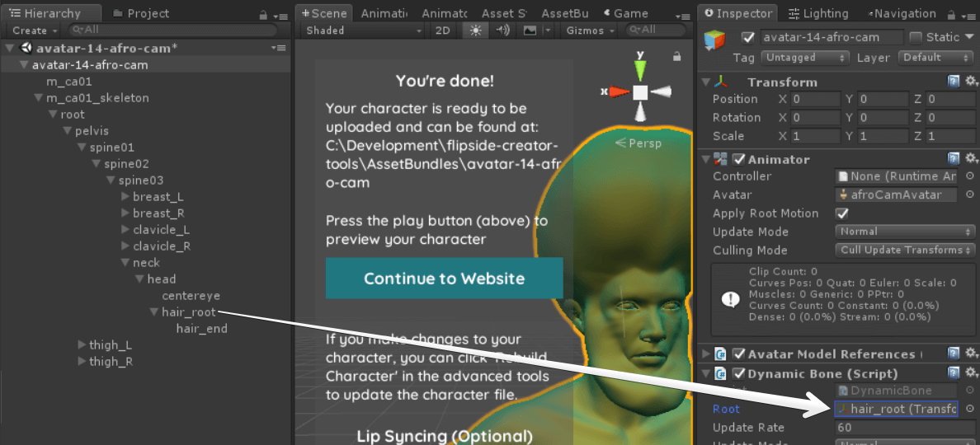Toggle scene lighting sun icon

point(476,30)
